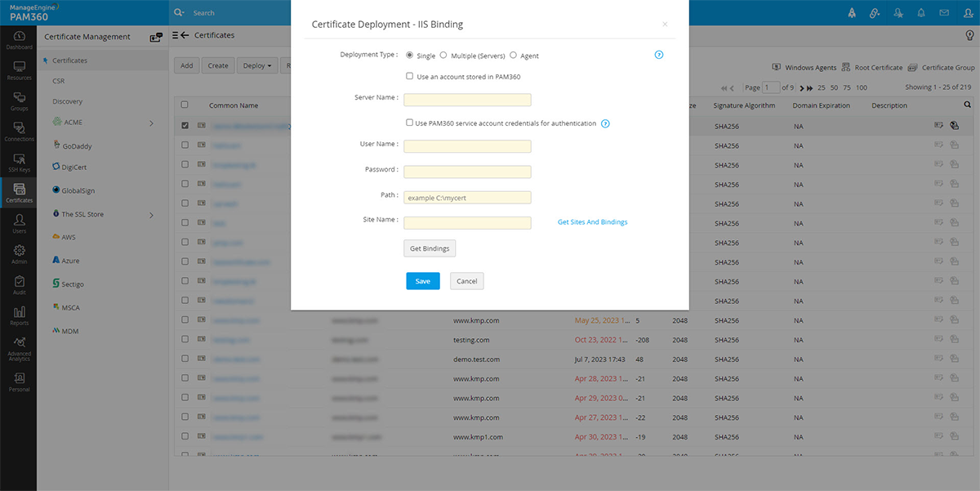Open the Deploy dropdown button
This screenshot has width=980, height=491.
click(257, 65)
